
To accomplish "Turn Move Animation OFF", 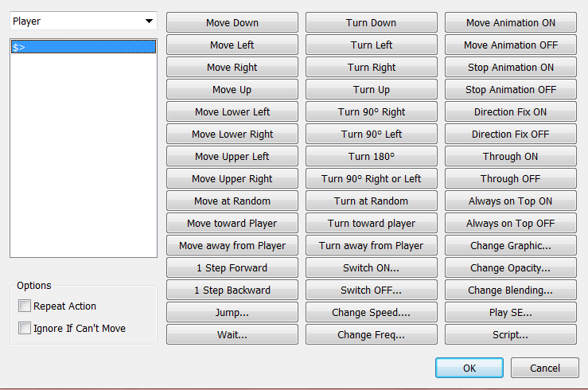I will pos(510,45).
